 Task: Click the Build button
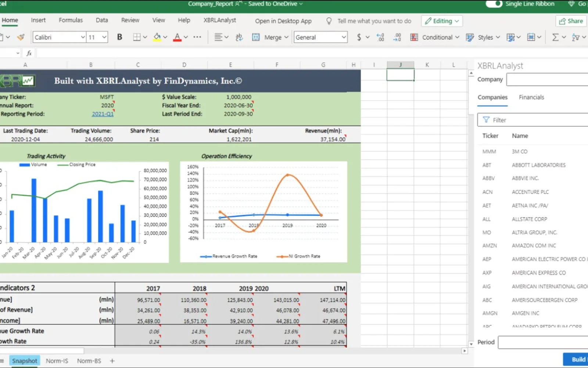(576, 360)
